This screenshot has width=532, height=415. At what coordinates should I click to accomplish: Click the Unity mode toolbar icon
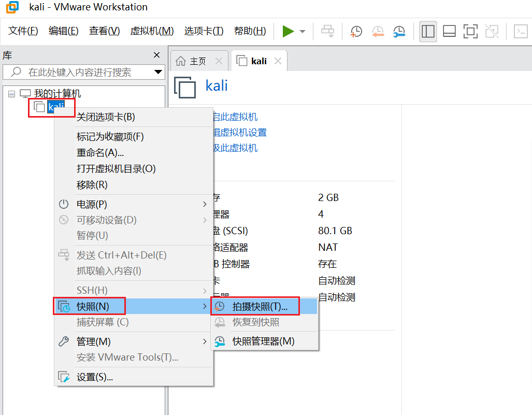(x=492, y=32)
